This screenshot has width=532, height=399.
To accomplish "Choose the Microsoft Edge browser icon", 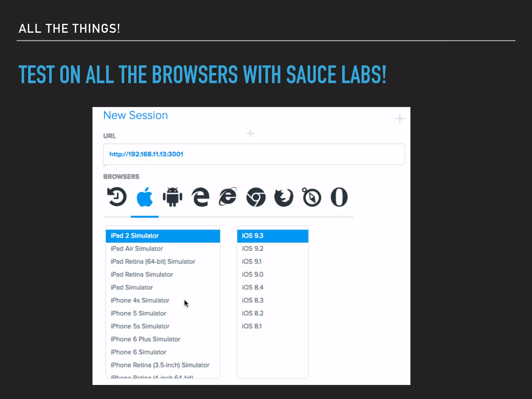I will [200, 197].
